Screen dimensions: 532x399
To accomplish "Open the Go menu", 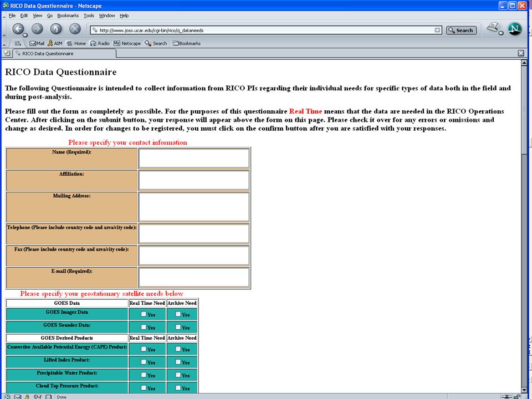I will [50, 16].
